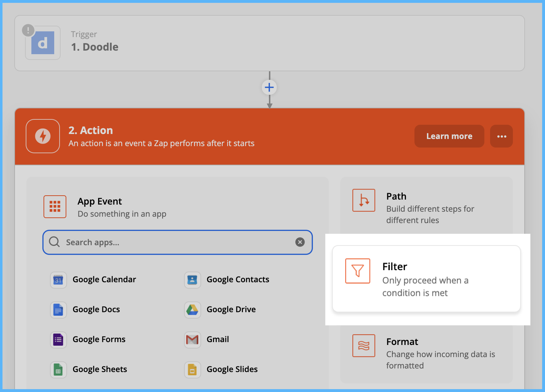The width and height of the screenshot is (545, 392).
Task: Click the Doodle app icon in Trigger step
Action: 43,43
